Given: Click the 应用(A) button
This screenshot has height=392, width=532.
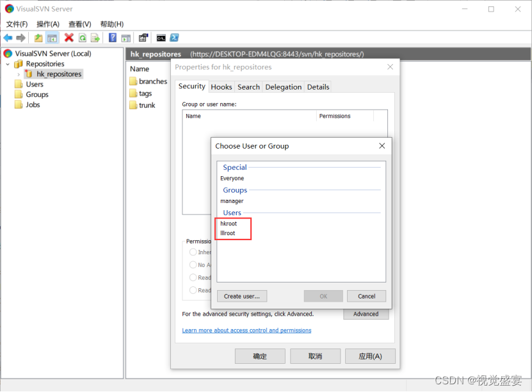Looking at the screenshot, I should pos(370,356).
